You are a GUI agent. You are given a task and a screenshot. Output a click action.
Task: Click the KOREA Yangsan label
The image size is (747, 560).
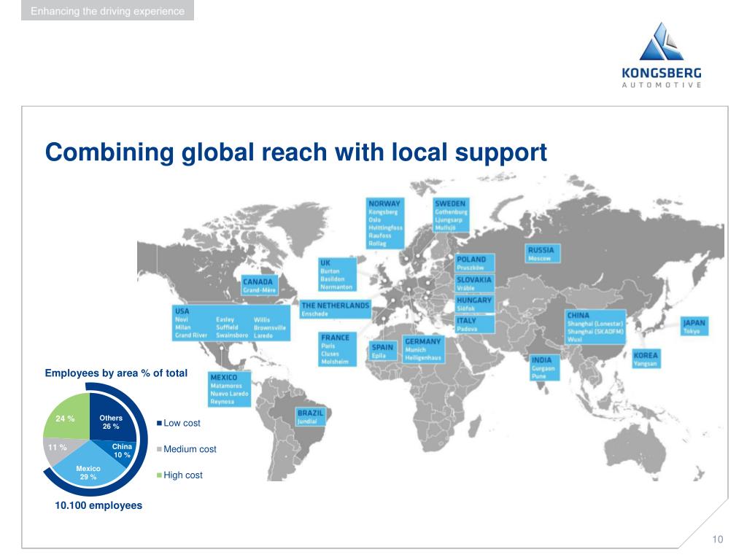(x=646, y=359)
